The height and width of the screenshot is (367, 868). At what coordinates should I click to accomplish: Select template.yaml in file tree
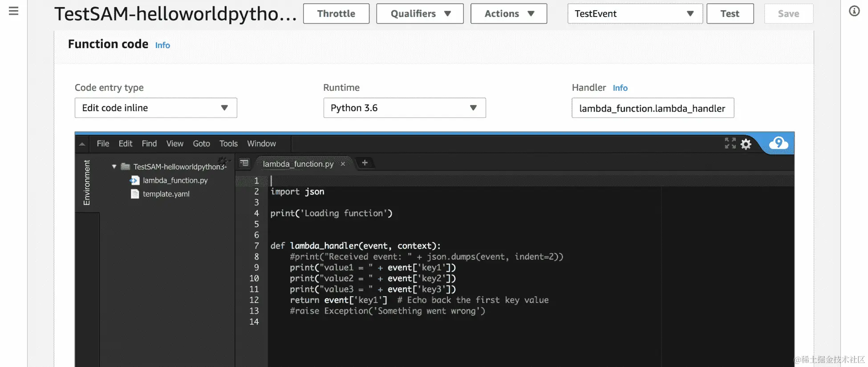(166, 194)
